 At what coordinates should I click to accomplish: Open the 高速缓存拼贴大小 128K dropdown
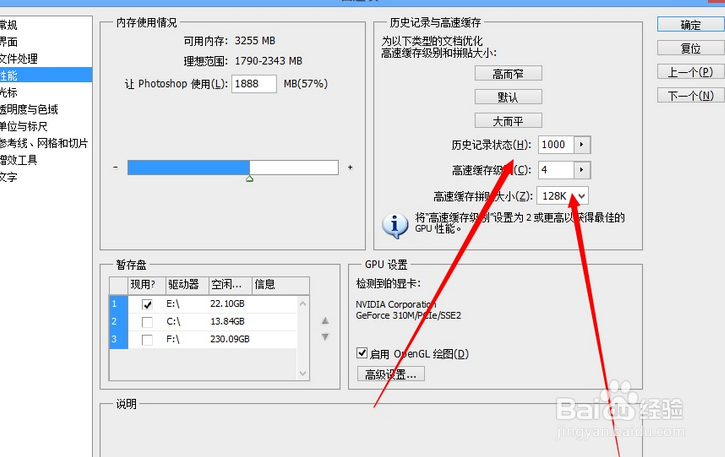click(x=563, y=196)
